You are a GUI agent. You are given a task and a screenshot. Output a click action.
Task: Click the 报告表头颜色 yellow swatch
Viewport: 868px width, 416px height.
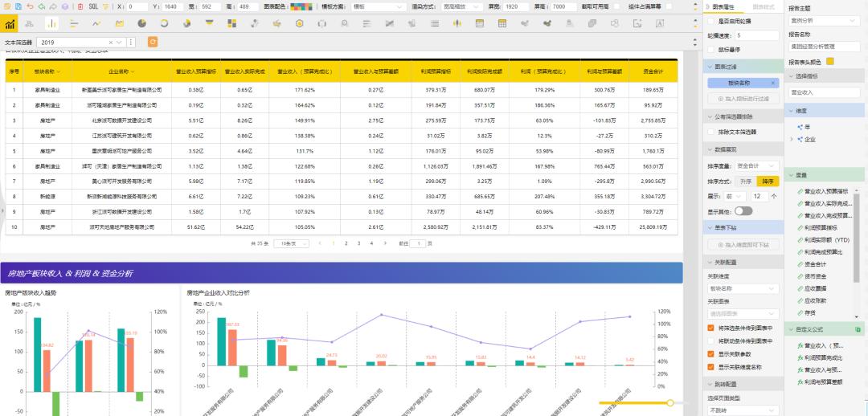click(x=829, y=61)
